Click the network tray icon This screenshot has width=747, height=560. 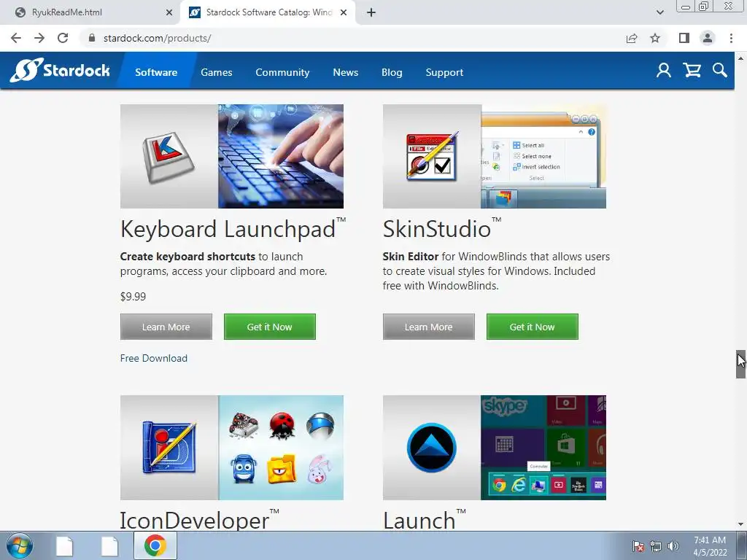[656, 546]
